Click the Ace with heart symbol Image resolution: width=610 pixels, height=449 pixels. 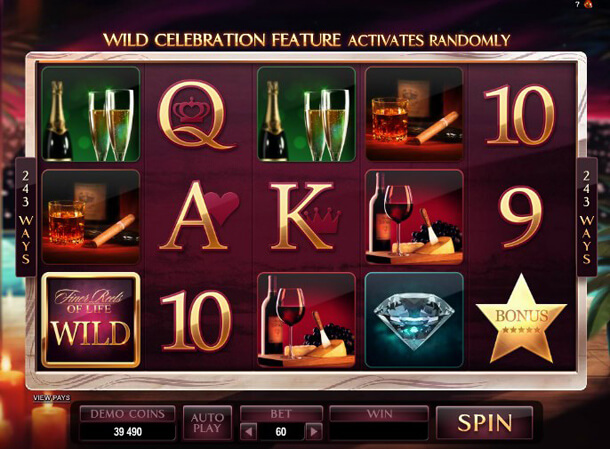pos(199,215)
